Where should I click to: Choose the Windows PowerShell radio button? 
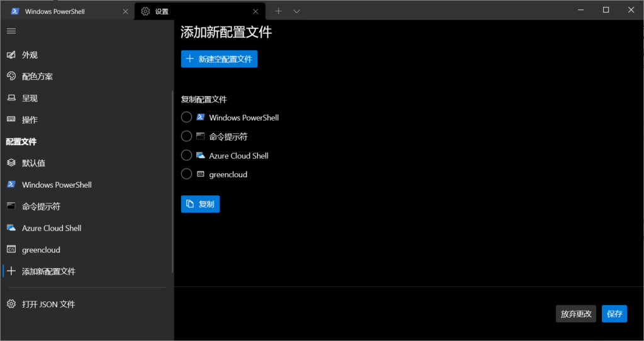(186, 117)
